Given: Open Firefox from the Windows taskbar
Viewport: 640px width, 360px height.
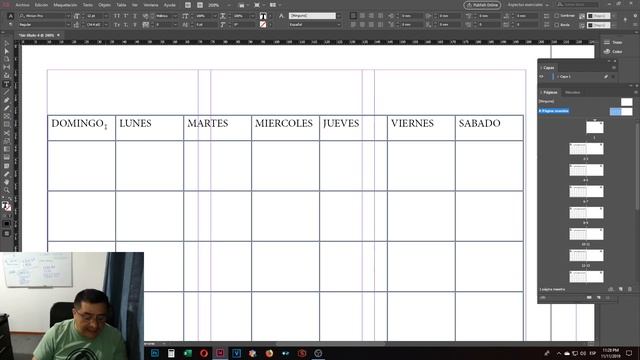Looking at the screenshot, I should point(269,353).
